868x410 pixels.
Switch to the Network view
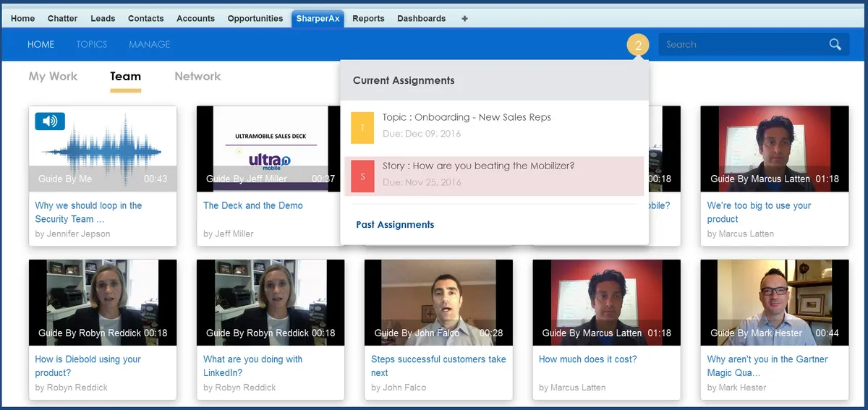(197, 76)
